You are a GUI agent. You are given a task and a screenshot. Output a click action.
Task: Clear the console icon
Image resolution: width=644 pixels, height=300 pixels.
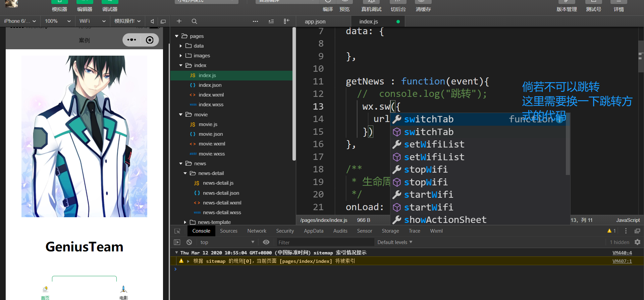point(189,242)
